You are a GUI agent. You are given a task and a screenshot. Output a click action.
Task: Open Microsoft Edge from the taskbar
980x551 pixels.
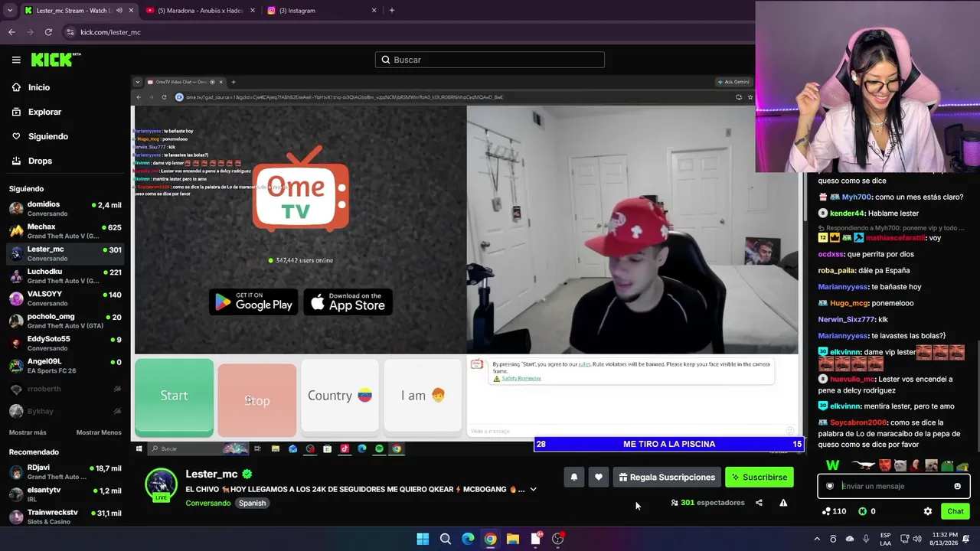click(468, 539)
